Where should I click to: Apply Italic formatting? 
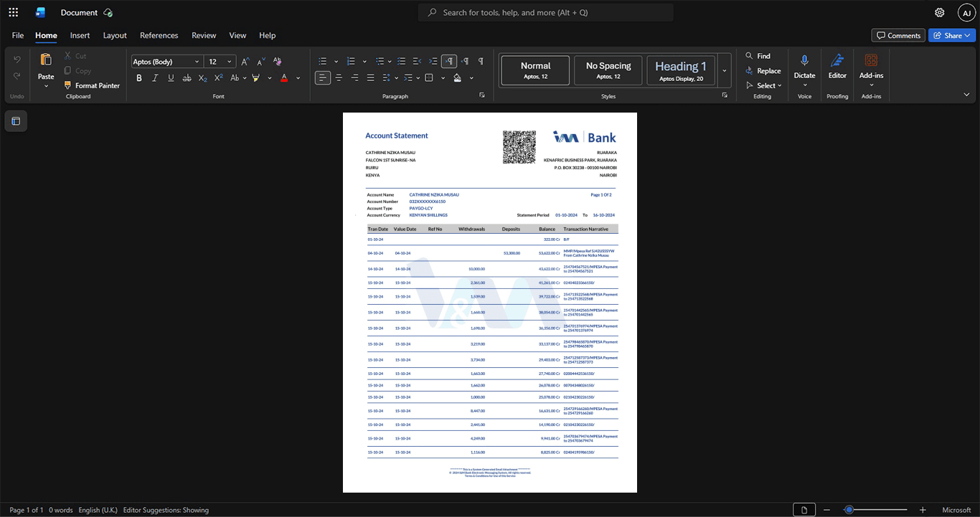(x=154, y=77)
